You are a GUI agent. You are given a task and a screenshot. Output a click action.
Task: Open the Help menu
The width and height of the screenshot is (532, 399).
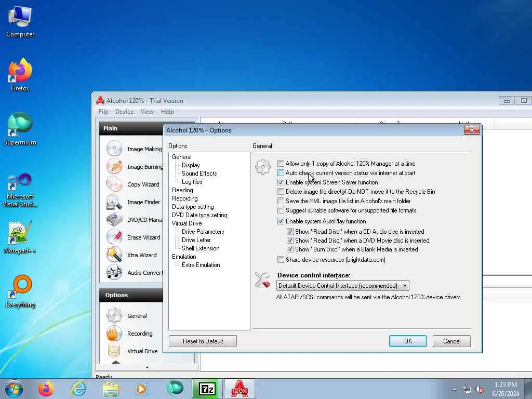click(167, 112)
